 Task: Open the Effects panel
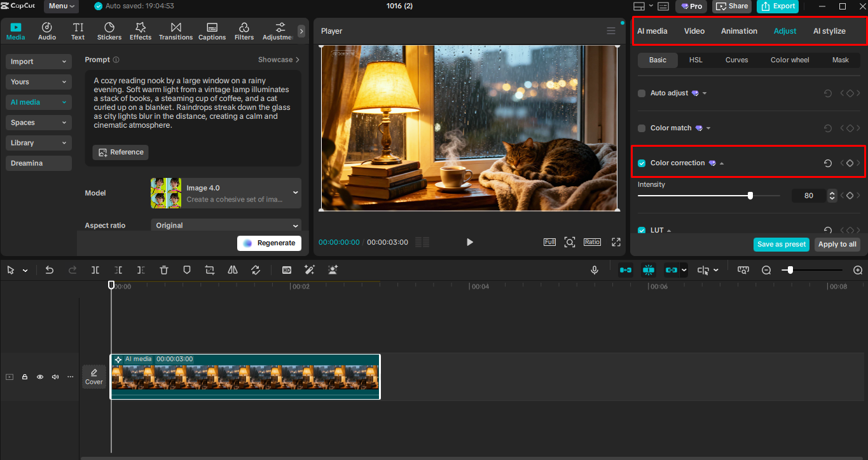pyautogui.click(x=140, y=30)
